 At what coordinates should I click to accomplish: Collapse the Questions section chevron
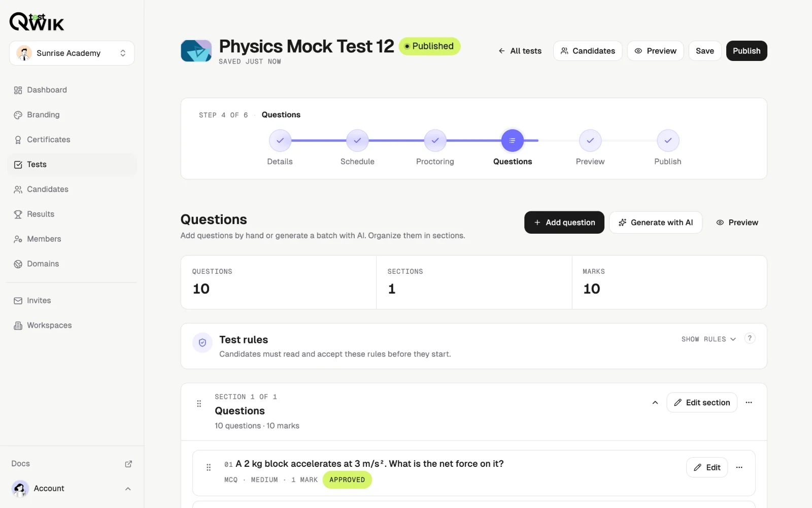click(x=655, y=403)
